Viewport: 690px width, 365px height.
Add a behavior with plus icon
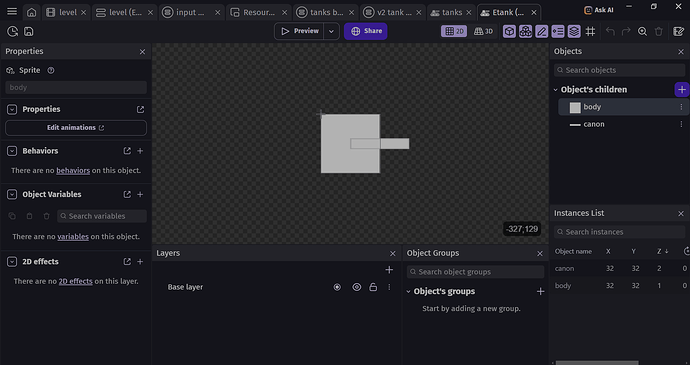coord(140,151)
